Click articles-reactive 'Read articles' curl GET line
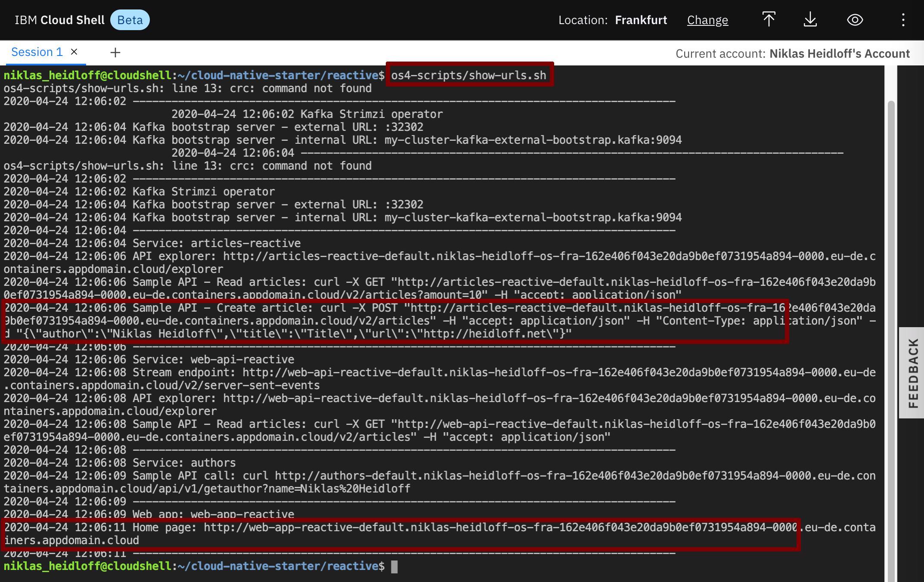This screenshot has height=582, width=924. pos(440,288)
